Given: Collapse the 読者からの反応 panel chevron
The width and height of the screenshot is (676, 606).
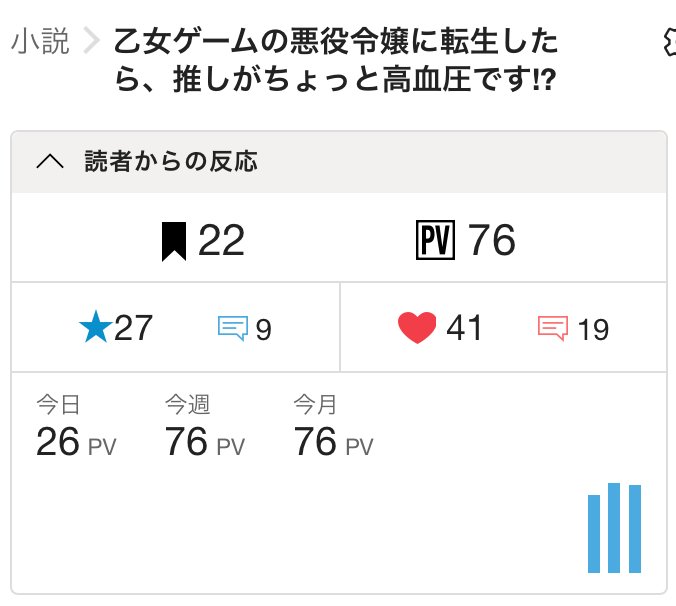Looking at the screenshot, I should coord(50,162).
